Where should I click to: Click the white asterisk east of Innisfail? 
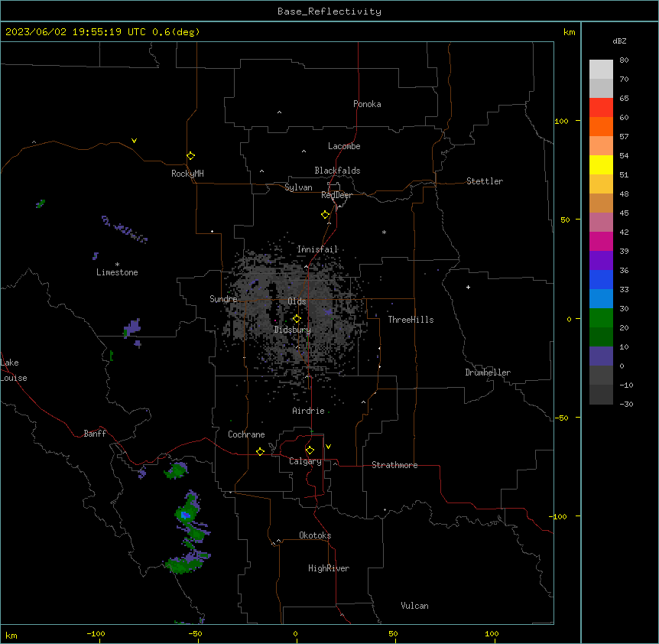tap(384, 232)
